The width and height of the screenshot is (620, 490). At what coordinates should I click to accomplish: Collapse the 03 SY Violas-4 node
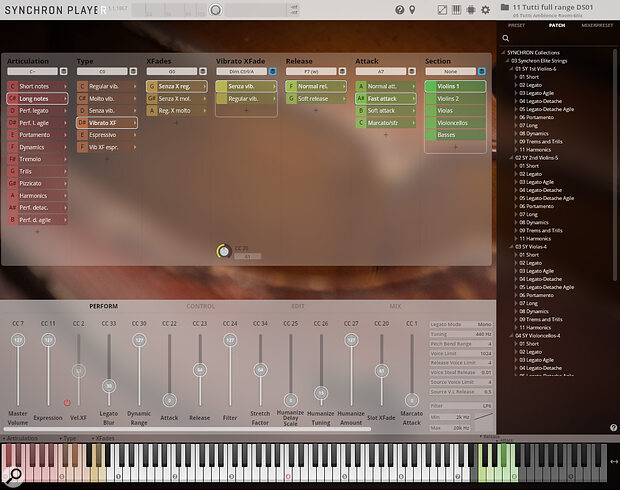[511, 247]
